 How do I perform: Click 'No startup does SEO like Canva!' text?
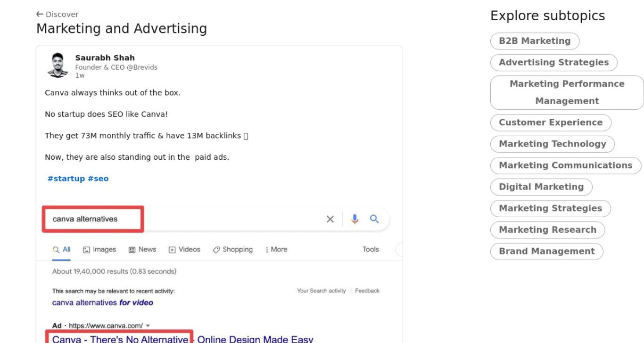click(106, 114)
